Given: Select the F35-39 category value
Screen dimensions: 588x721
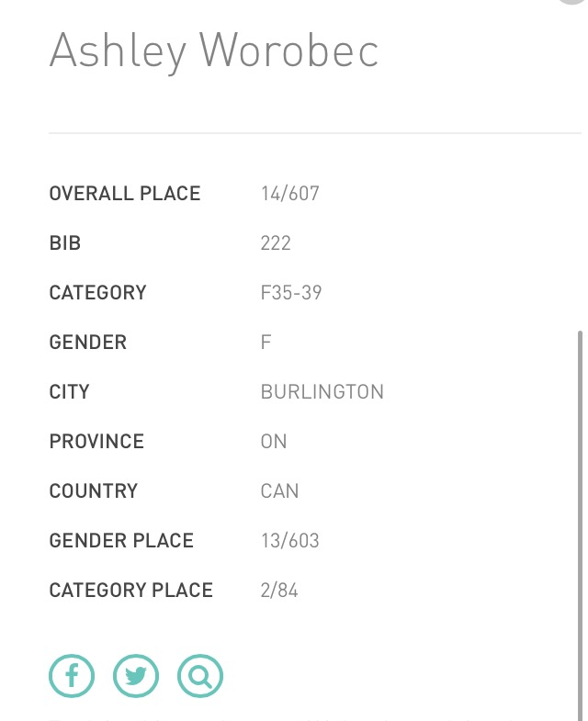Looking at the screenshot, I should tap(291, 293).
